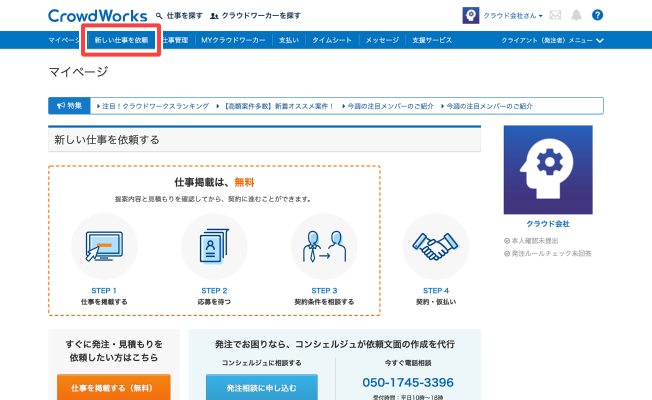Click the user avatar icon in header
The image size is (652, 400).
pos(470,16)
